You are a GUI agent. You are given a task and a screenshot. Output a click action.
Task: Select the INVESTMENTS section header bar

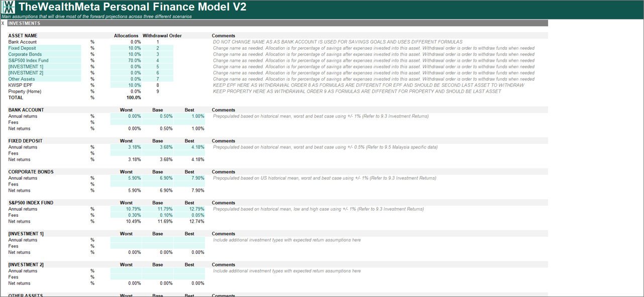(277, 23)
